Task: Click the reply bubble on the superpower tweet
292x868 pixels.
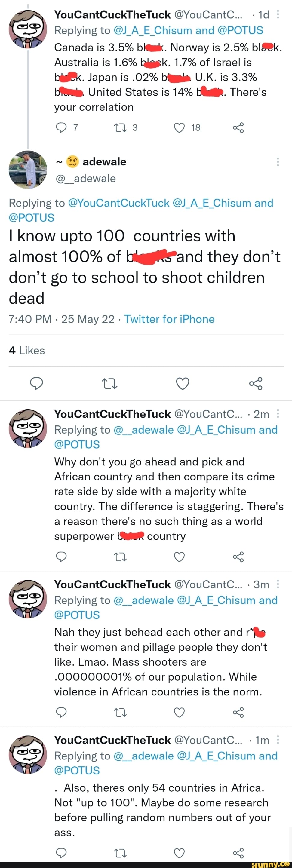Action: tap(61, 557)
